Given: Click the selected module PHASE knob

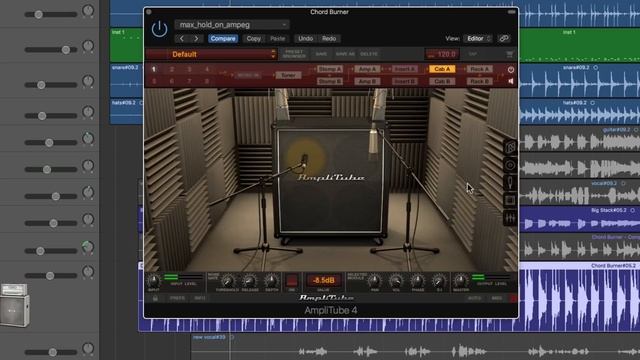Looking at the screenshot, I should pos(418,281).
